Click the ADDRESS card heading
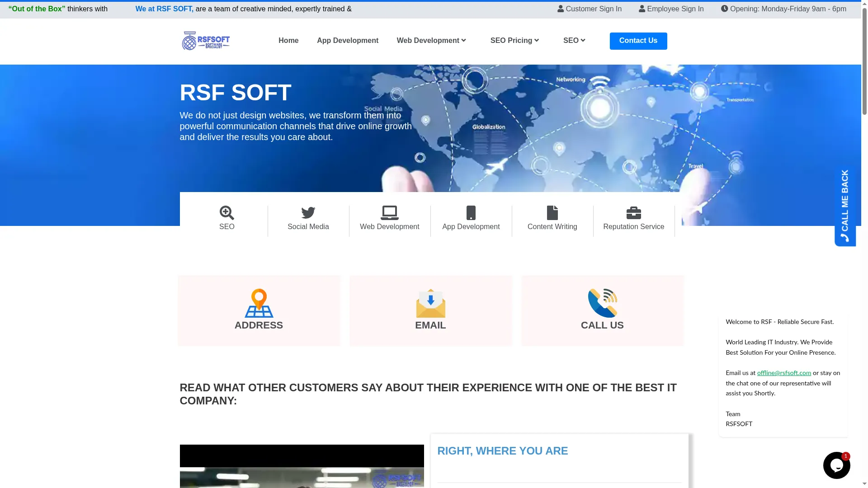 click(259, 325)
